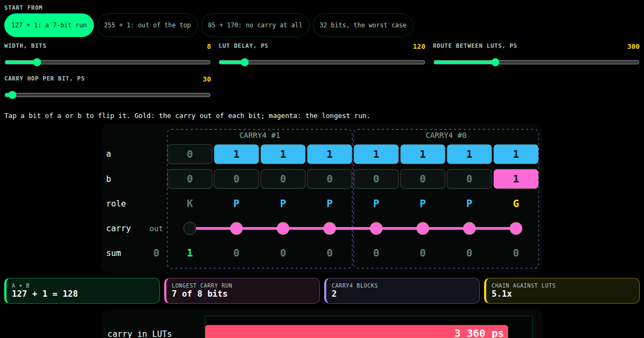
Task: Open the 'A + B 127 + 1 = 128' card
Action: click(x=82, y=291)
